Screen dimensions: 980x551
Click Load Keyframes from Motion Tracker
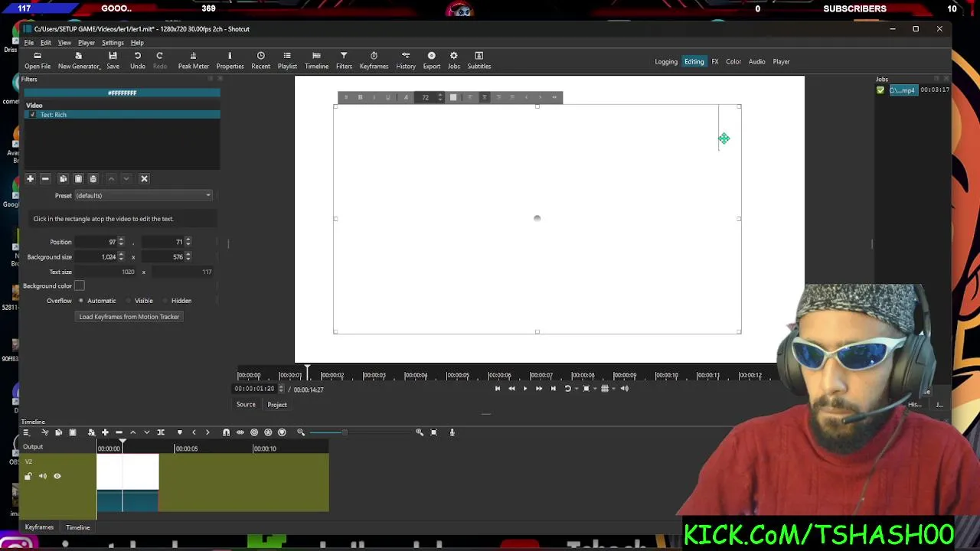pyautogui.click(x=129, y=317)
